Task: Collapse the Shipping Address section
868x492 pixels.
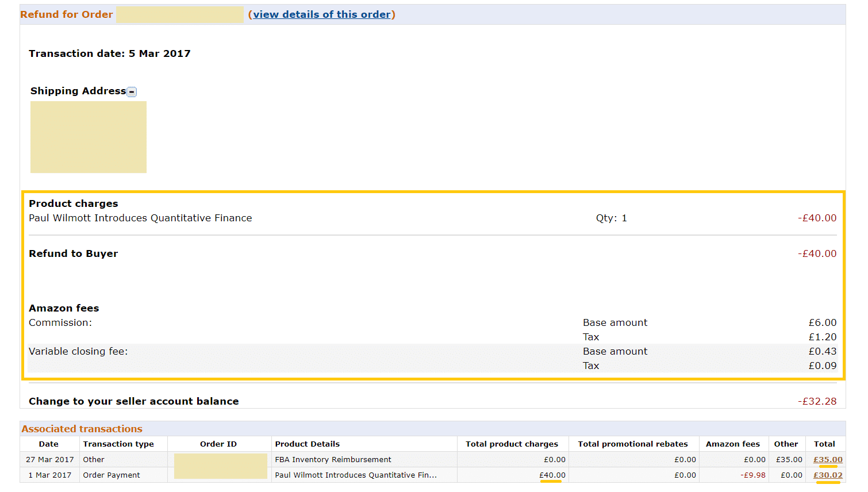Action: pos(132,92)
